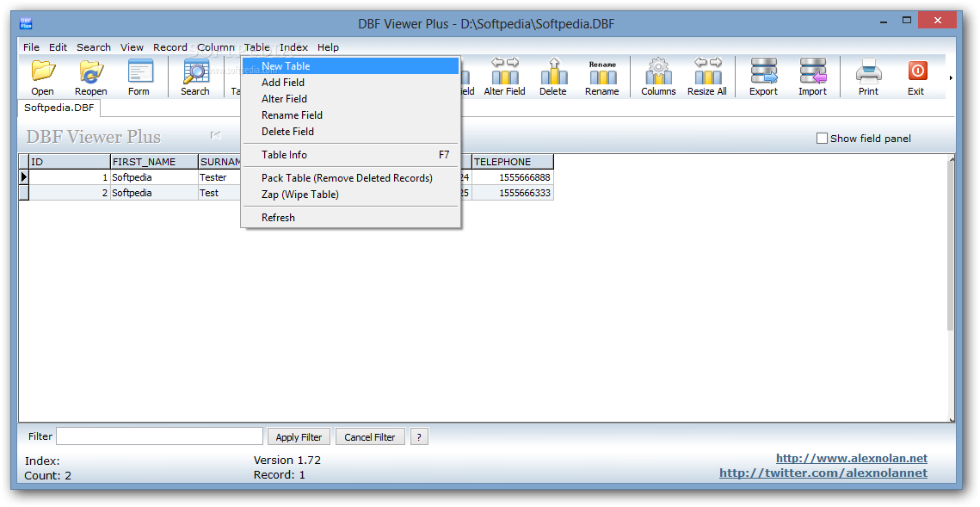
Task: Open the Column menu
Action: point(216,46)
